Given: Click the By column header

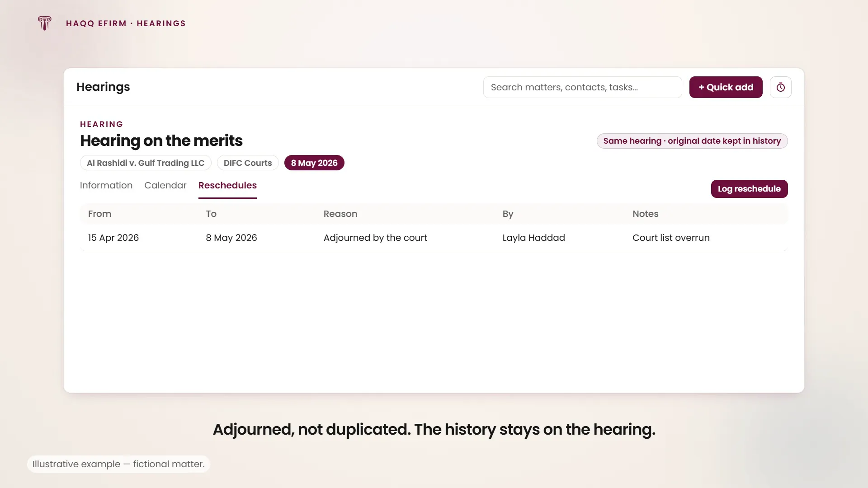Looking at the screenshot, I should coord(508,214).
